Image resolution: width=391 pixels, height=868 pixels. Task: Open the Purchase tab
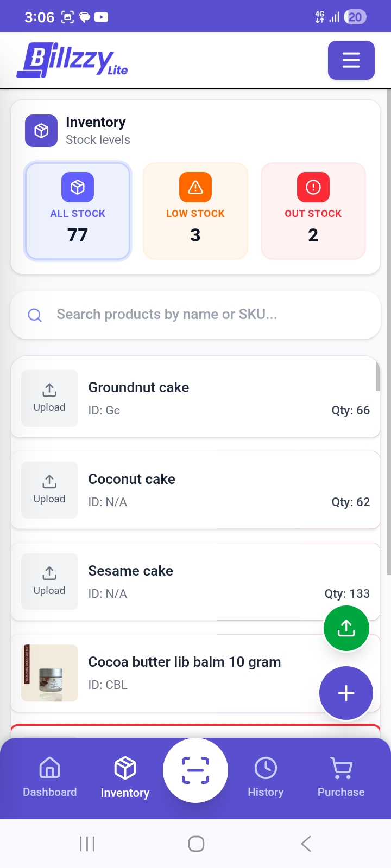coord(341,777)
